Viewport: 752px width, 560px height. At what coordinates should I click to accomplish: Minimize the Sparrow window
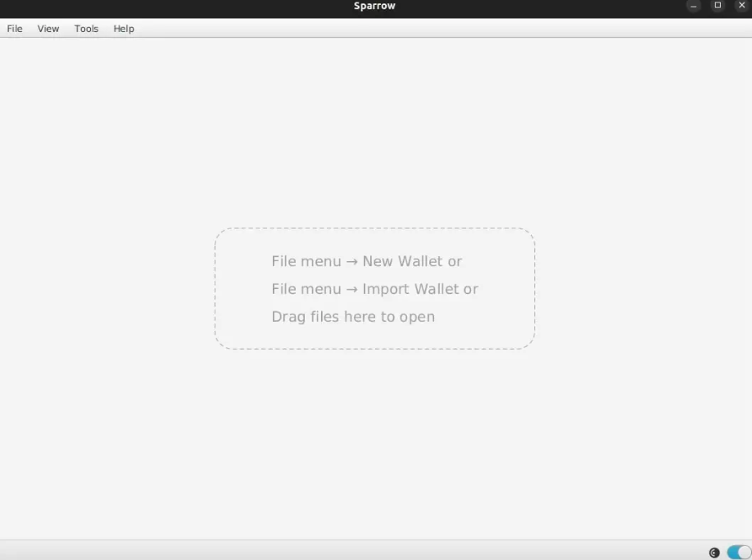point(694,6)
